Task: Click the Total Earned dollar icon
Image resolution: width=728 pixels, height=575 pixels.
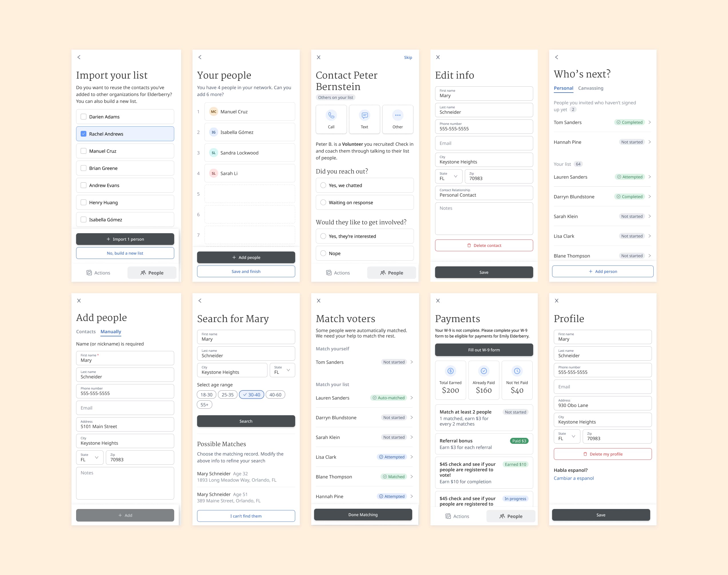Action: tap(451, 371)
